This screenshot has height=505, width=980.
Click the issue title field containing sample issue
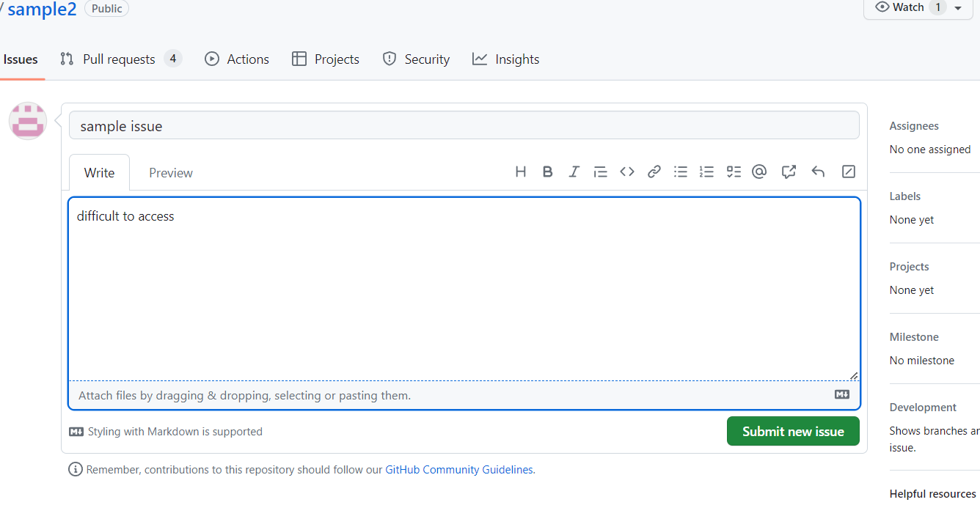464,125
